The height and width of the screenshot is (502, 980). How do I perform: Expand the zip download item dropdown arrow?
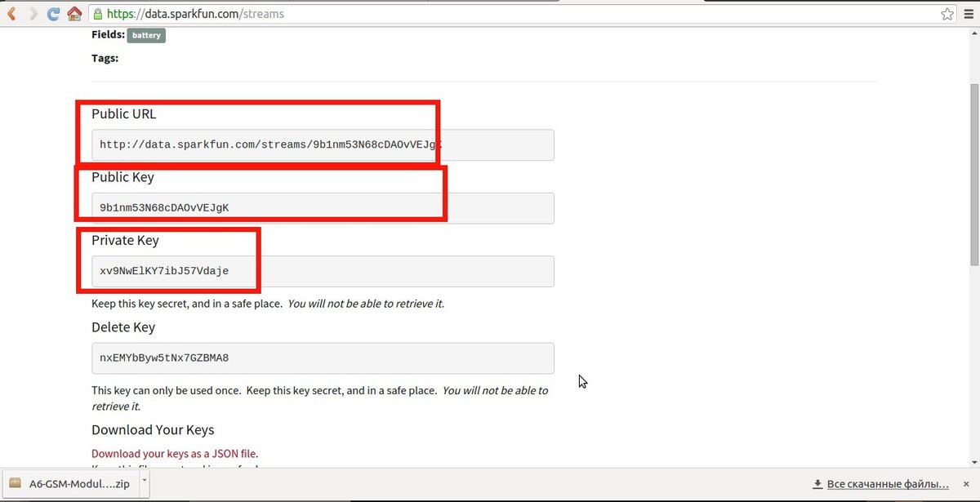pyautogui.click(x=145, y=482)
